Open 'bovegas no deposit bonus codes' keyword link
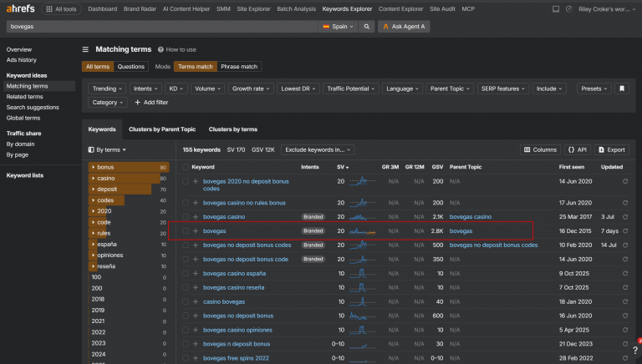Image resolution: width=642 pixels, height=364 pixels. 247,245
